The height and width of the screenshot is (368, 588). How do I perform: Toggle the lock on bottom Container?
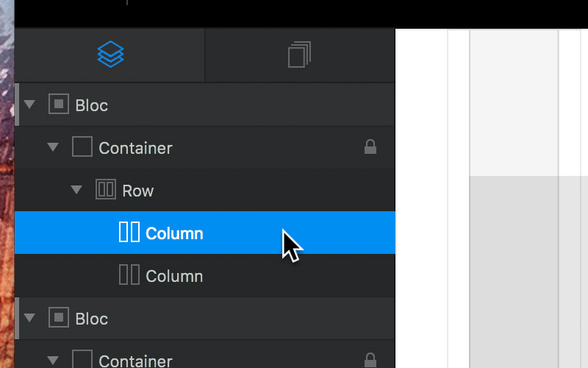click(370, 360)
